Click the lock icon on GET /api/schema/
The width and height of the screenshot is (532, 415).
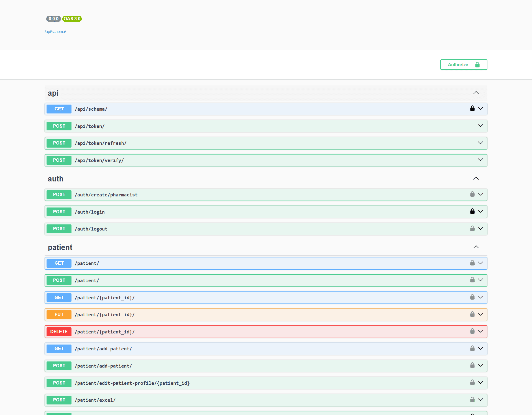pyautogui.click(x=472, y=108)
